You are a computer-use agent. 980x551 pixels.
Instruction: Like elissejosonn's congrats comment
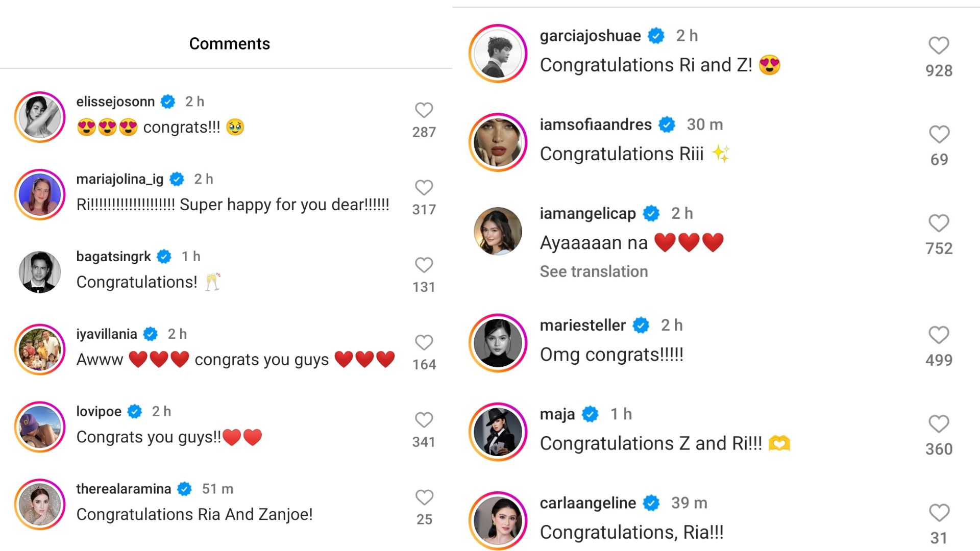click(424, 110)
